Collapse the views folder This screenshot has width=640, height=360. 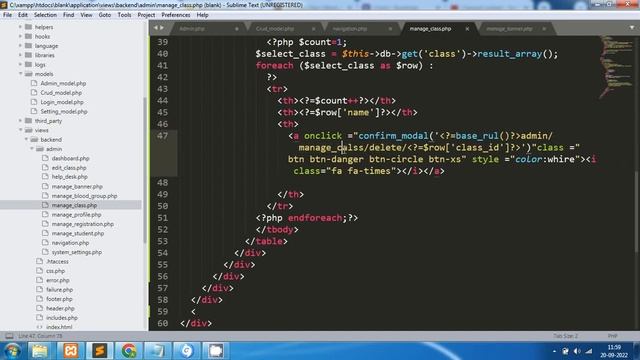[20, 130]
